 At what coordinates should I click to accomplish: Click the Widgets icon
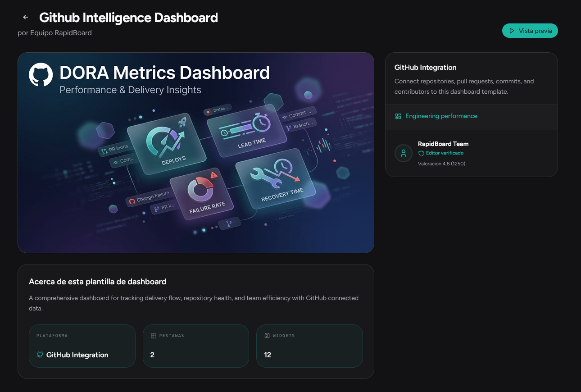pyautogui.click(x=267, y=336)
